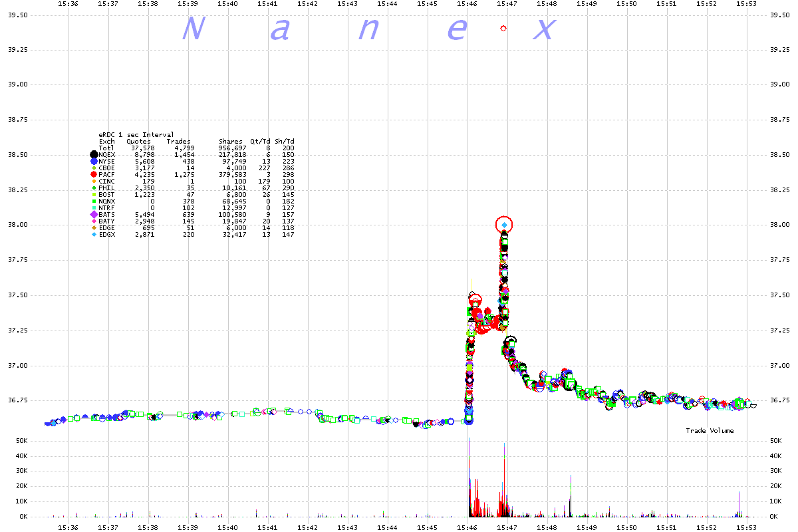Click the 15:53 label on the bottom time axis

(x=746, y=527)
